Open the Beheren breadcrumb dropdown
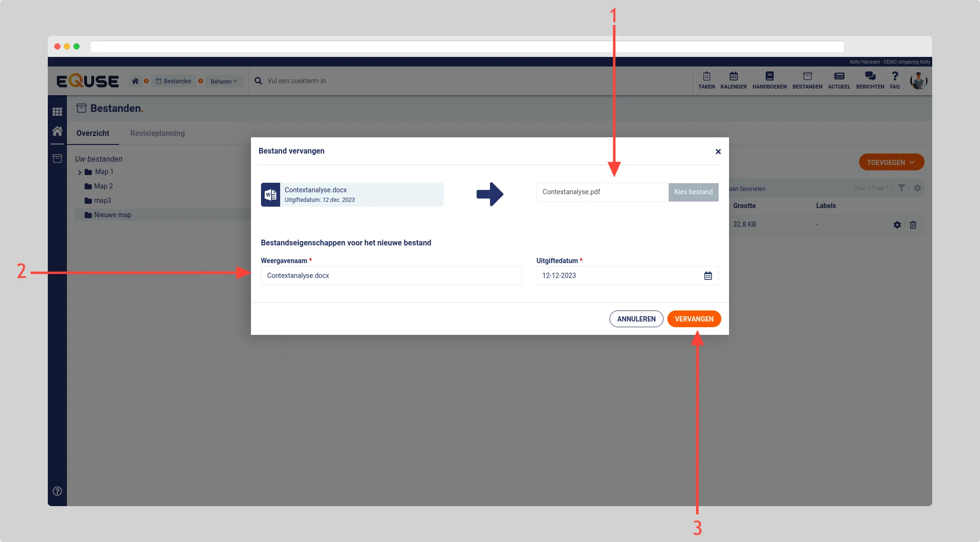 click(x=223, y=81)
